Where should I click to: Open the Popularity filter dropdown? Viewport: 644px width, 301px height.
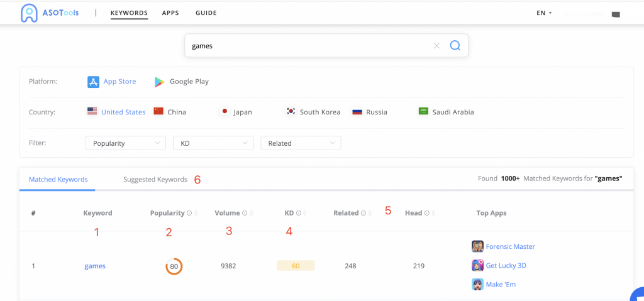(x=126, y=143)
